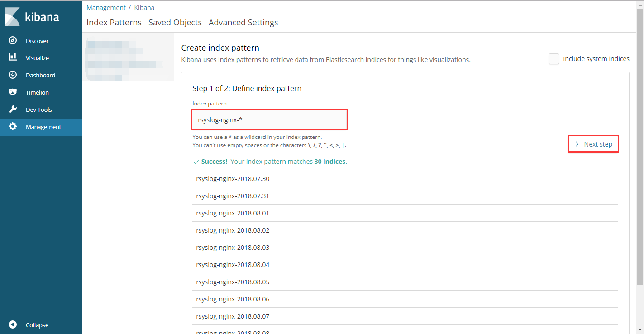This screenshot has width=644, height=334.
Task: Click the Collapse arrow icon in sidebar
Action: 13,325
